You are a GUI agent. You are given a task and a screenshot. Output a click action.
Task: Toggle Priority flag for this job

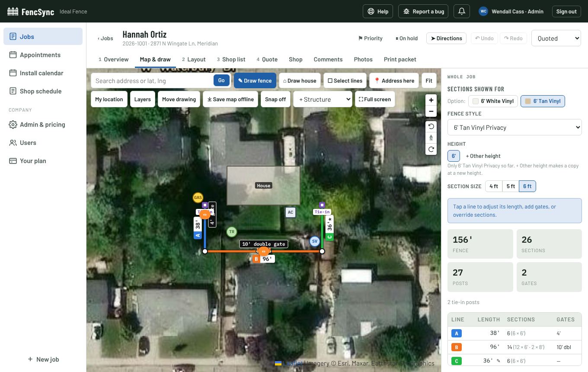[x=371, y=38]
